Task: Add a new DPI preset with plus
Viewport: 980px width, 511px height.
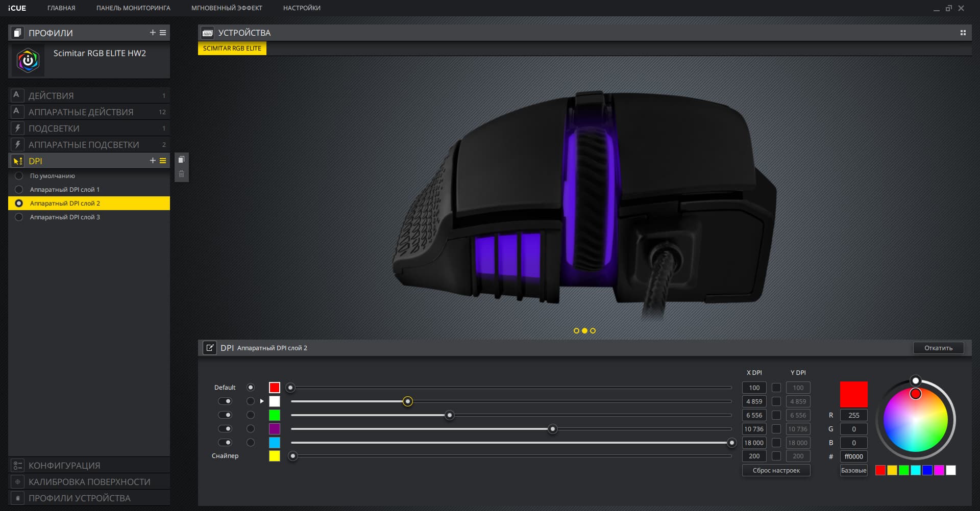Action: 153,161
